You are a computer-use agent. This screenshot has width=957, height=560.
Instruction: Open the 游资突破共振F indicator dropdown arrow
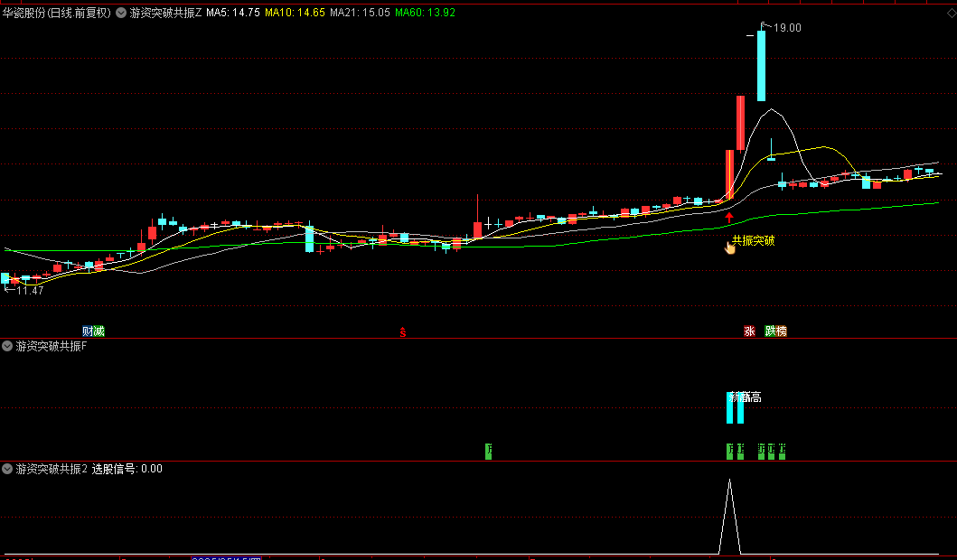click(7, 347)
